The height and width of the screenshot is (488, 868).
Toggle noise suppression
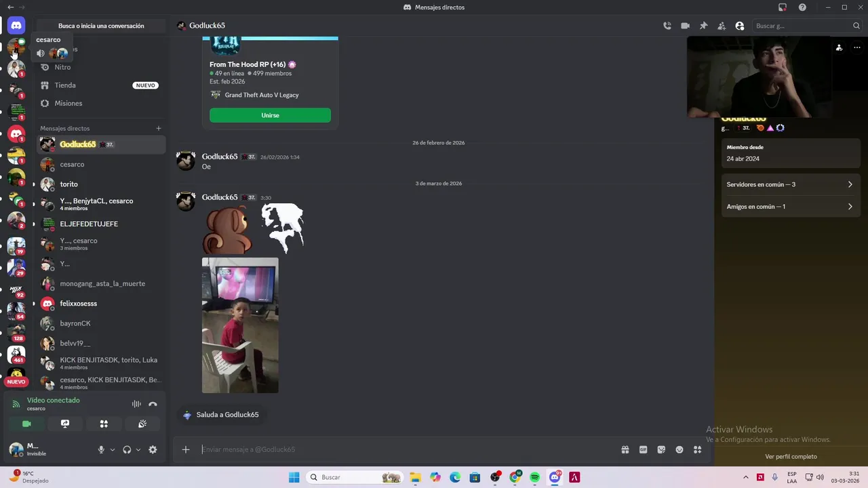pos(136,404)
